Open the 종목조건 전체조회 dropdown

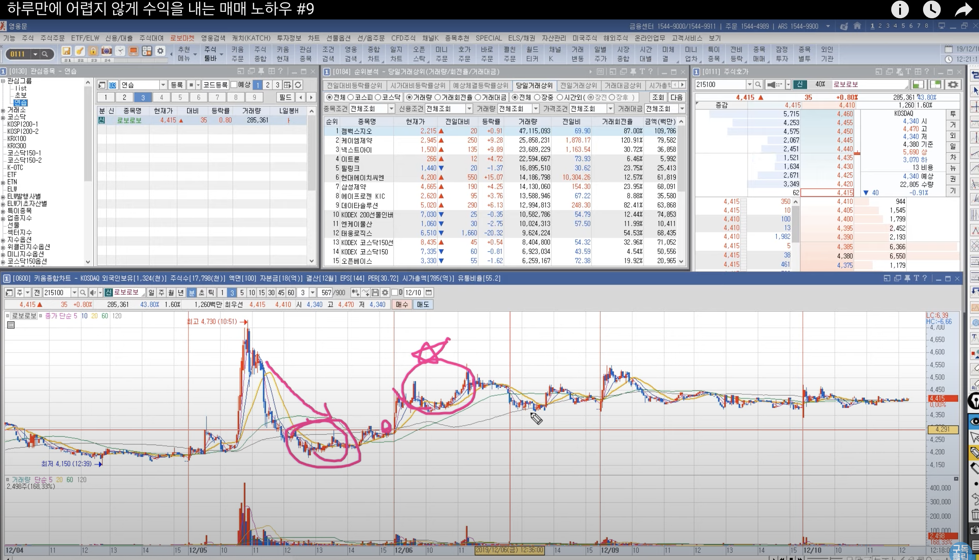click(x=391, y=109)
